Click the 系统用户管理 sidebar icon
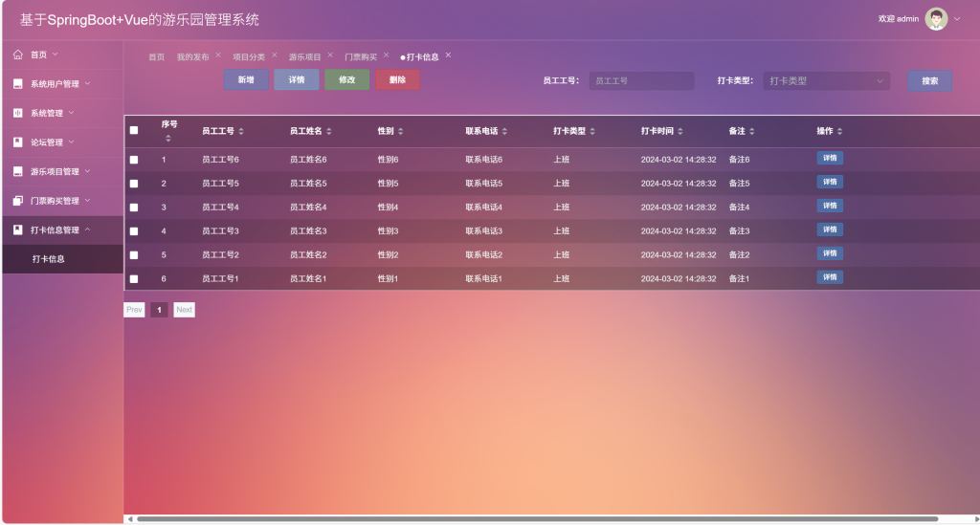980x525 pixels. click(17, 83)
